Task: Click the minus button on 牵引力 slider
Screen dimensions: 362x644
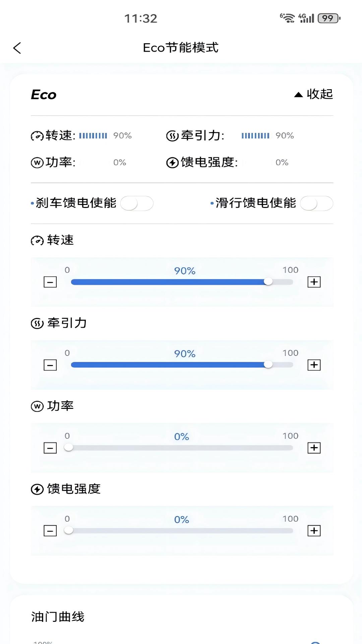Action: [50, 365]
